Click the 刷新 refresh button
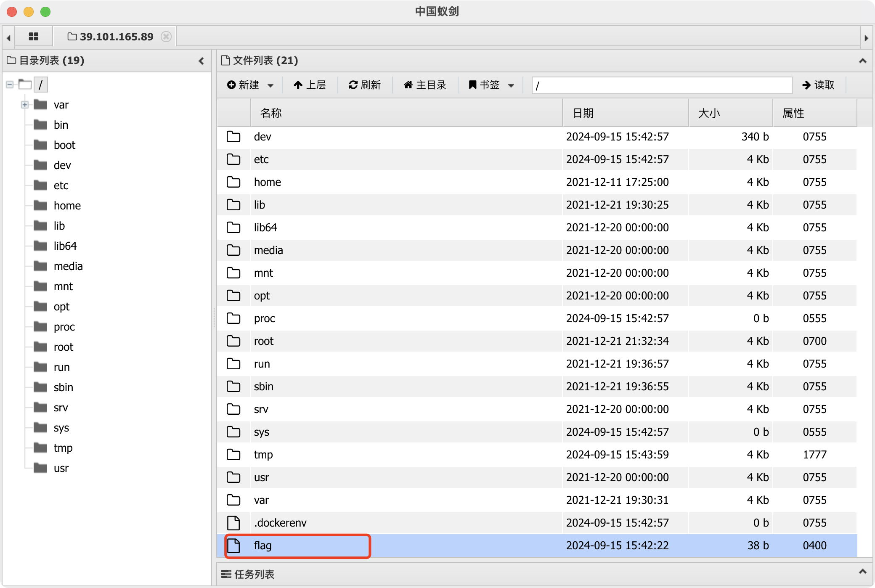This screenshot has height=588, width=875. pos(364,85)
